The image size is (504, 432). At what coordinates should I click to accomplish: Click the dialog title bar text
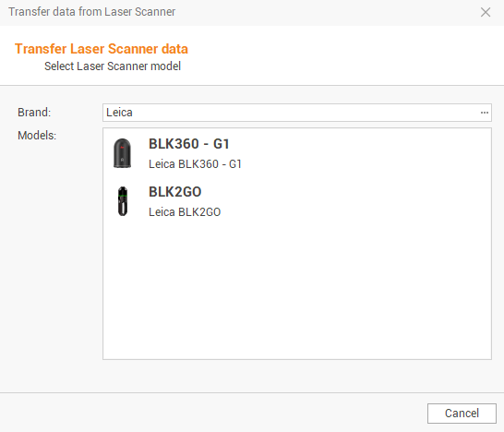92,12
